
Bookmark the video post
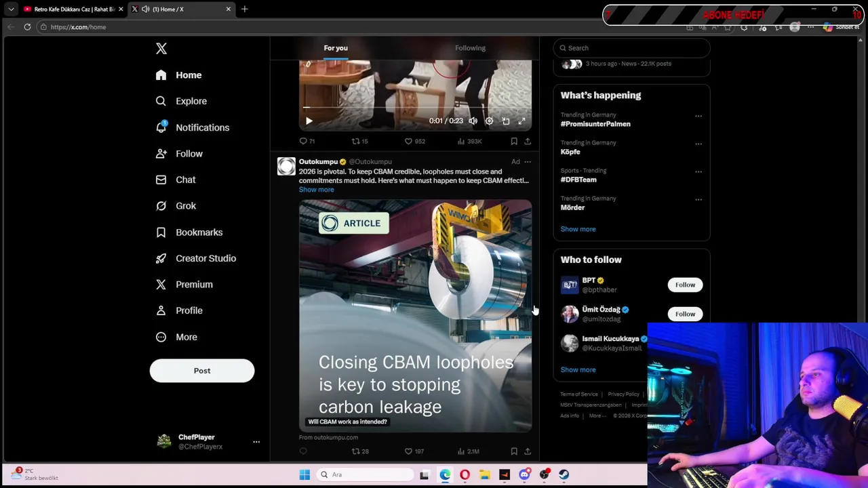click(x=514, y=141)
